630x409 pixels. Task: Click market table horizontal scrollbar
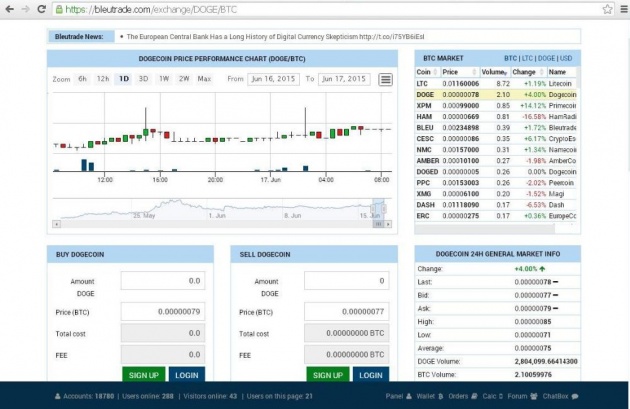click(485, 229)
